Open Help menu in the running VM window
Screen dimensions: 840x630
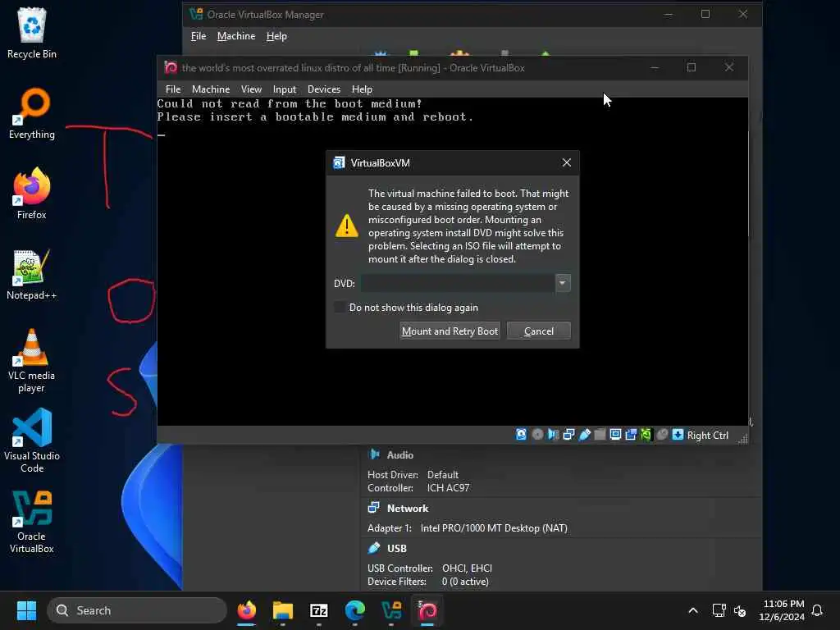click(362, 89)
